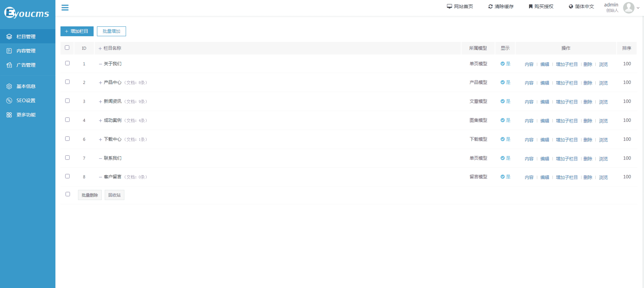Click the 留言模型 cell text
This screenshot has height=288, width=644.
pos(478,177)
